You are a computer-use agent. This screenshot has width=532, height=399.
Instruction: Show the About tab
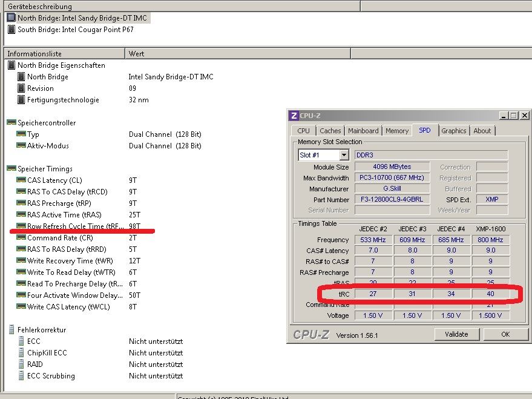[x=482, y=131]
